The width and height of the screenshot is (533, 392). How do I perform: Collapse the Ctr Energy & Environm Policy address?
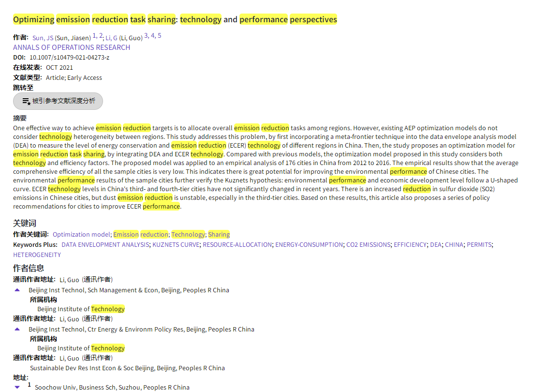point(17,329)
